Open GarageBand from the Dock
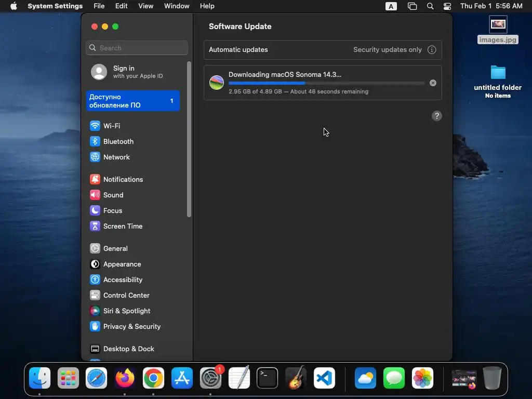The height and width of the screenshot is (399, 532). pyautogui.click(x=296, y=378)
